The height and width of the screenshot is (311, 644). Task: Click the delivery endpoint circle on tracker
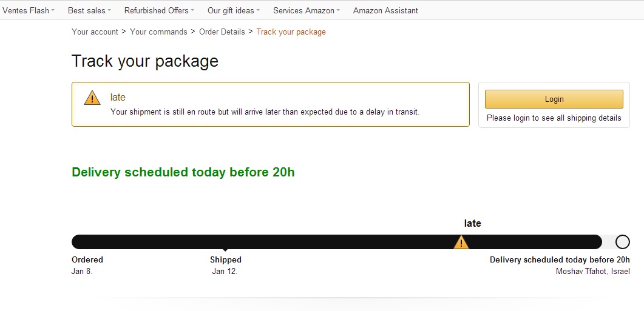point(622,242)
